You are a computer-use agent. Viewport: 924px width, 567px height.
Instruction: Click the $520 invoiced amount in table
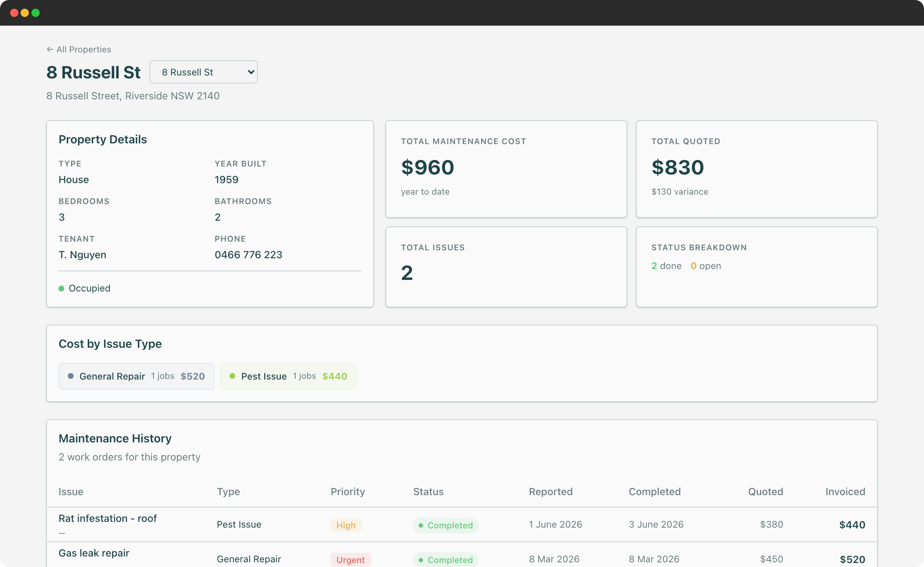[853, 559]
